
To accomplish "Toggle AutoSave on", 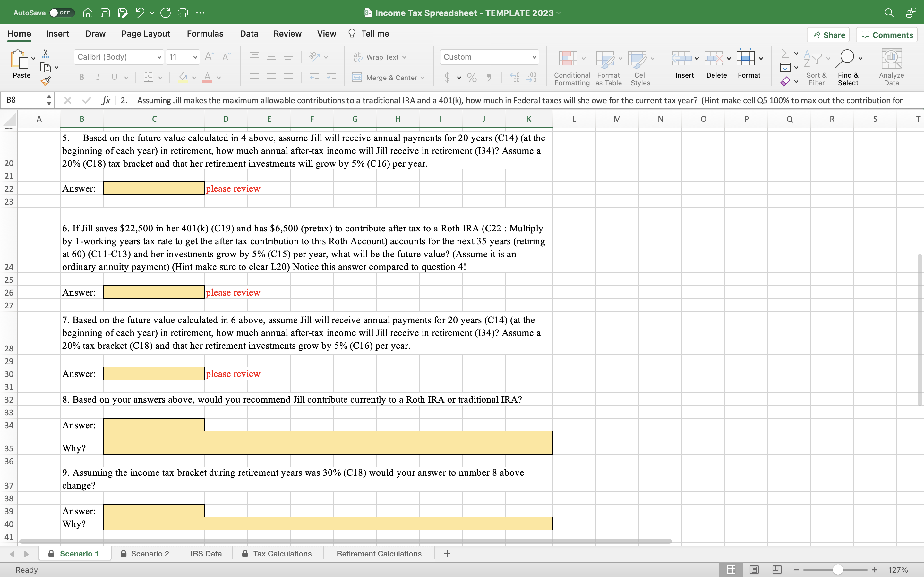I will (61, 13).
